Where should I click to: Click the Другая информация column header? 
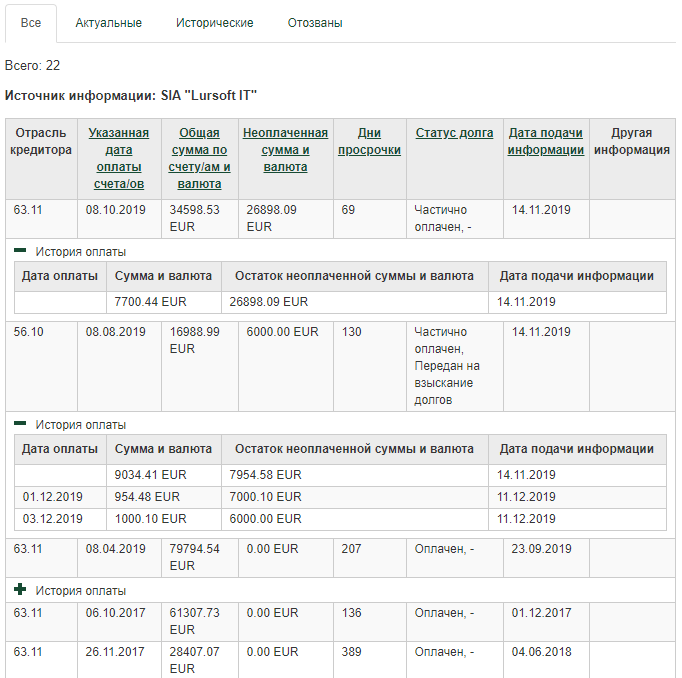click(x=630, y=141)
